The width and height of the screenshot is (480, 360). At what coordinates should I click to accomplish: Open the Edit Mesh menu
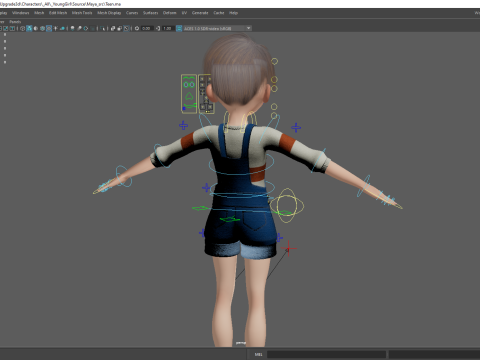coord(58,13)
